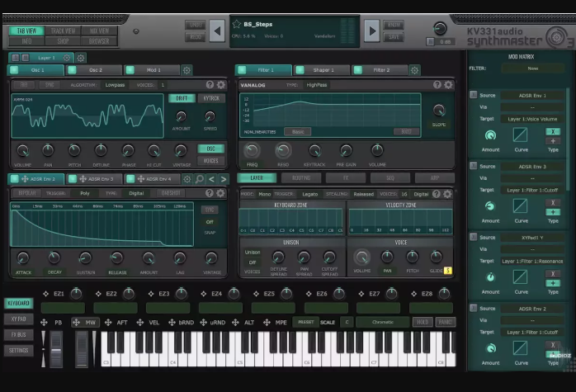Go to previous envelope page arrow
Screen dimensions: 576x392
211,179
